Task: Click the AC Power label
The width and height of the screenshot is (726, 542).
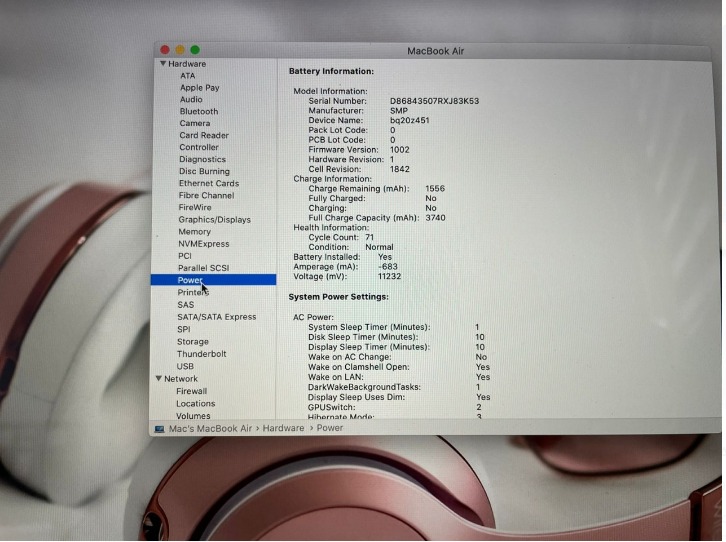Action: coord(313,317)
